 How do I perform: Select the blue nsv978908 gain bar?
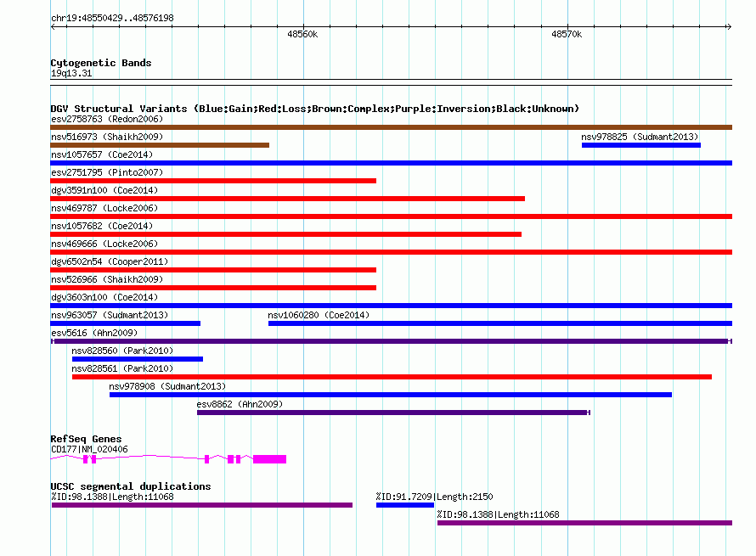(x=391, y=395)
